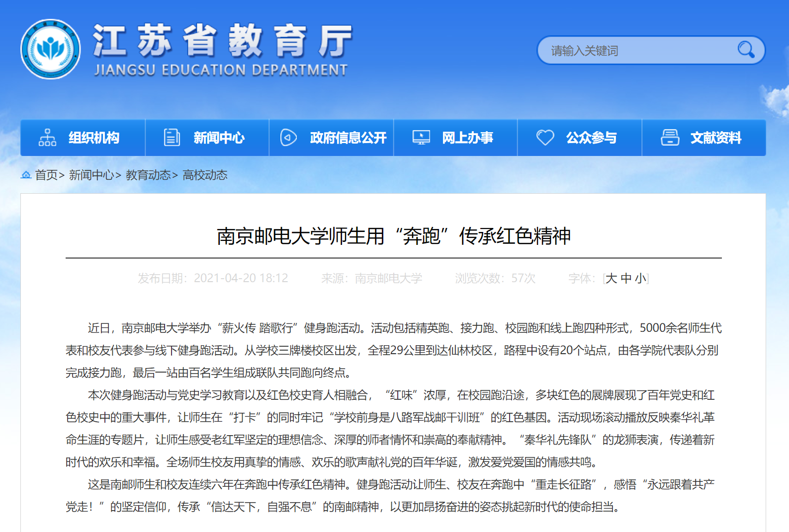
Task: Switch font size to 小 (small)
Action: click(640, 278)
